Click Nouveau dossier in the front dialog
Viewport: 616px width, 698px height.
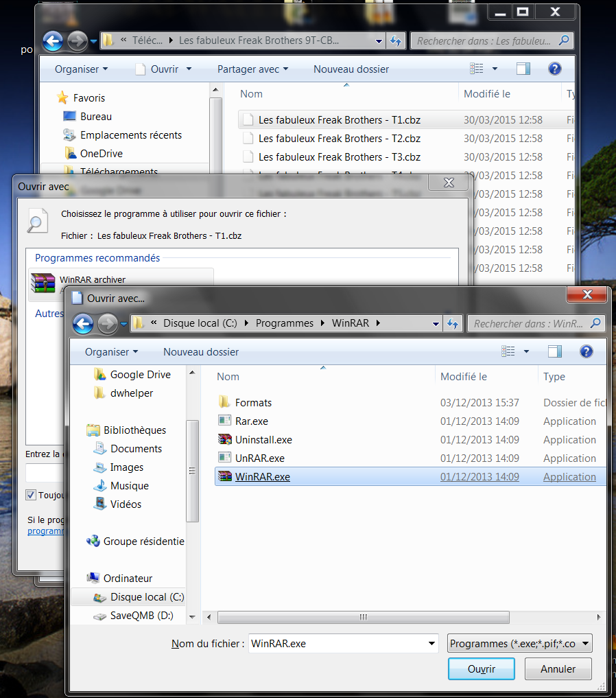pos(201,351)
